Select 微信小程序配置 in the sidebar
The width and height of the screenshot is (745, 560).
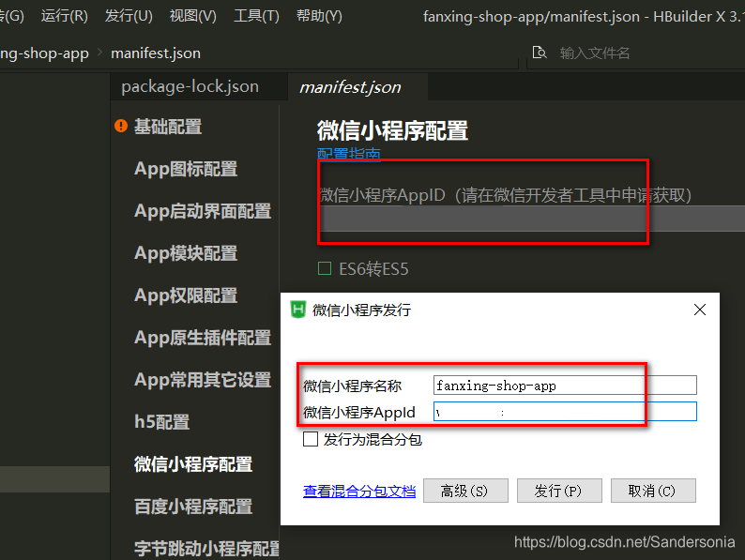tap(193, 464)
